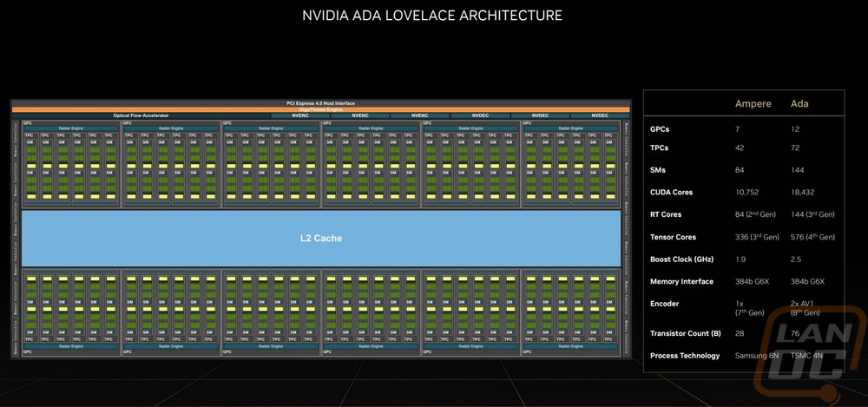Image resolution: width=868 pixels, height=407 pixels.
Task: Click the TSMC 4N process value
Action: (x=806, y=356)
